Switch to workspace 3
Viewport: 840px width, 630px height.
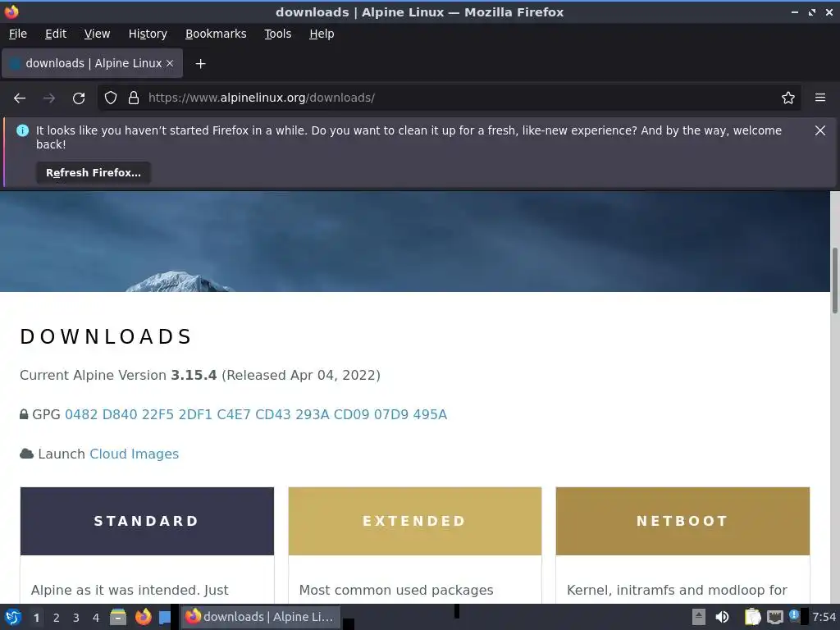pyautogui.click(x=76, y=618)
